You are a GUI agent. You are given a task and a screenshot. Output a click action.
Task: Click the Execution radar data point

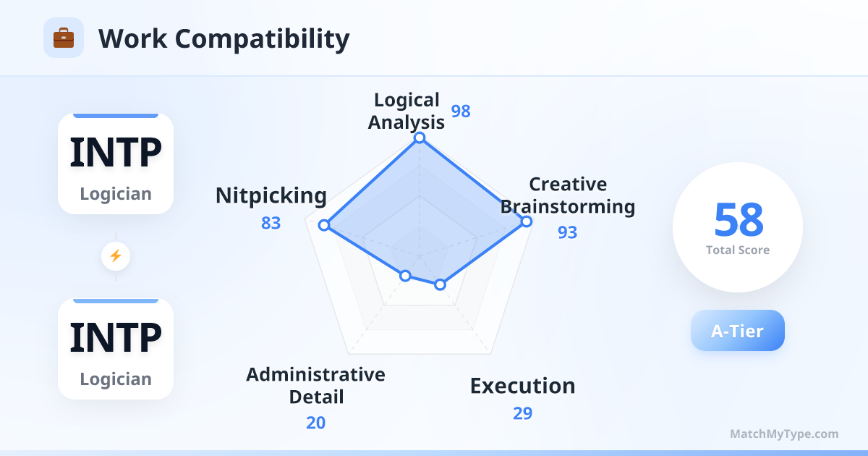coord(440,285)
